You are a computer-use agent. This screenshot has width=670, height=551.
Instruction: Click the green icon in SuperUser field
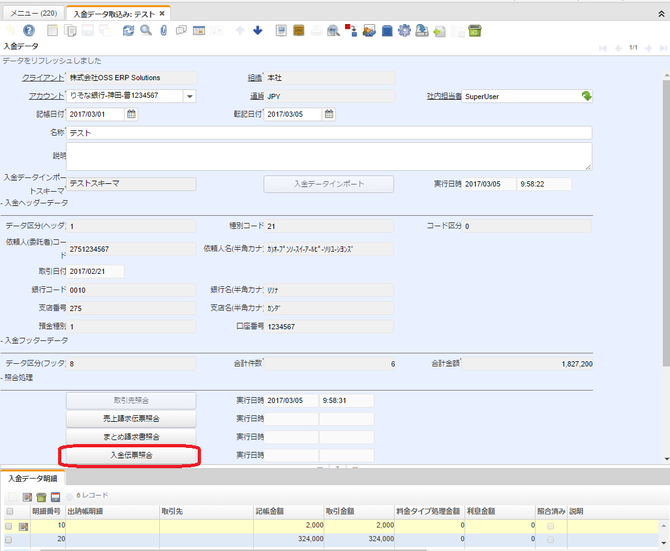[x=586, y=96]
